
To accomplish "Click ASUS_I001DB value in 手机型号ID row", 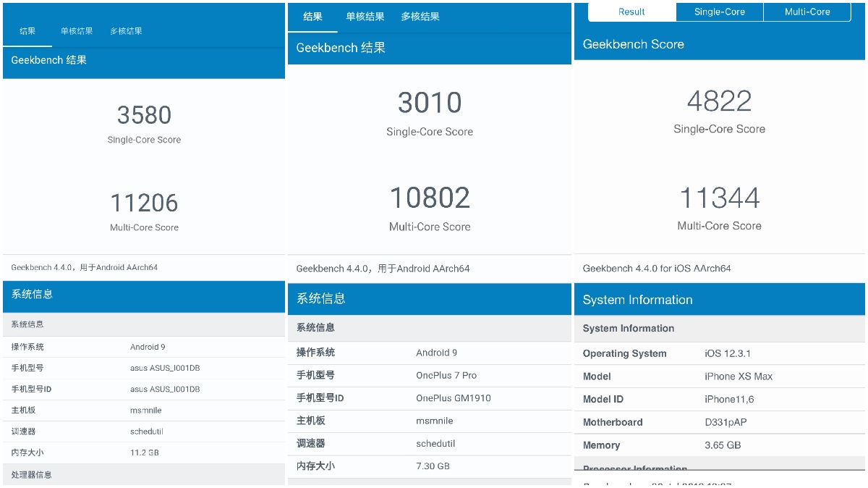I will coord(165,389).
